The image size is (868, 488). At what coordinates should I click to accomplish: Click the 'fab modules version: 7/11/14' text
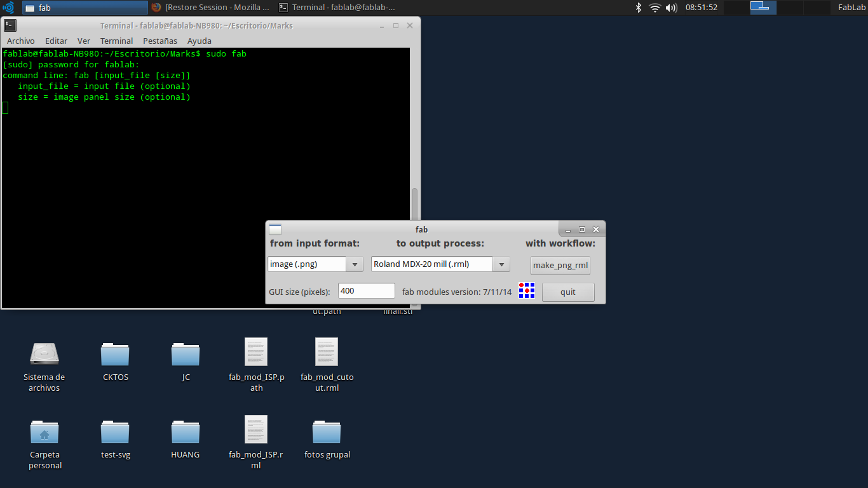tap(457, 292)
